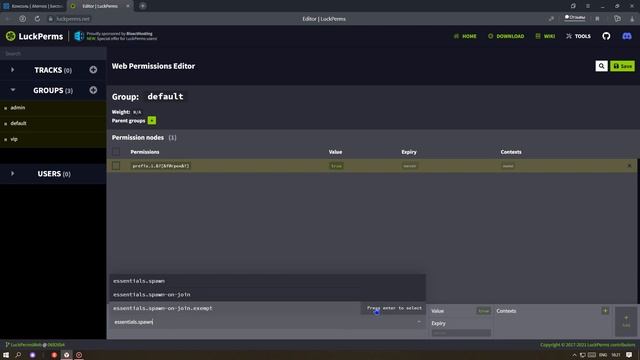
Task: Click the green Save button
Action: tap(622, 66)
